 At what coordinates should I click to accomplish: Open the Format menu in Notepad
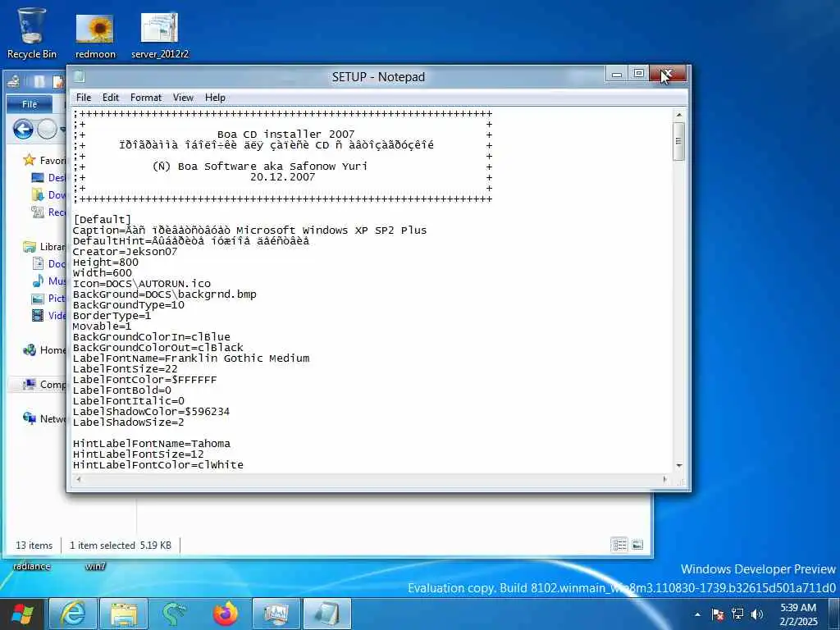[x=146, y=98]
